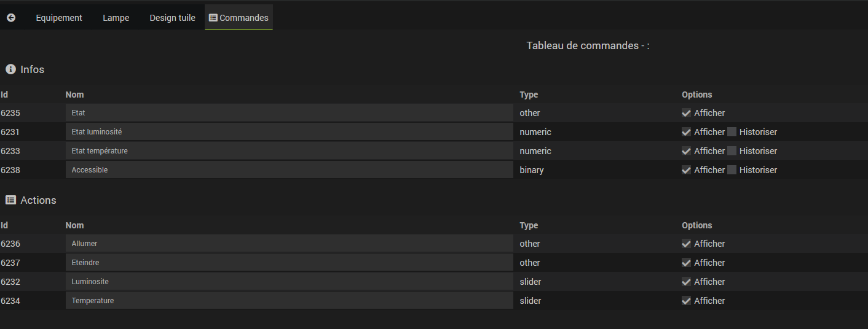This screenshot has width=868, height=329.
Task: Uncheck Afficher for the Accessible command
Action: point(686,170)
